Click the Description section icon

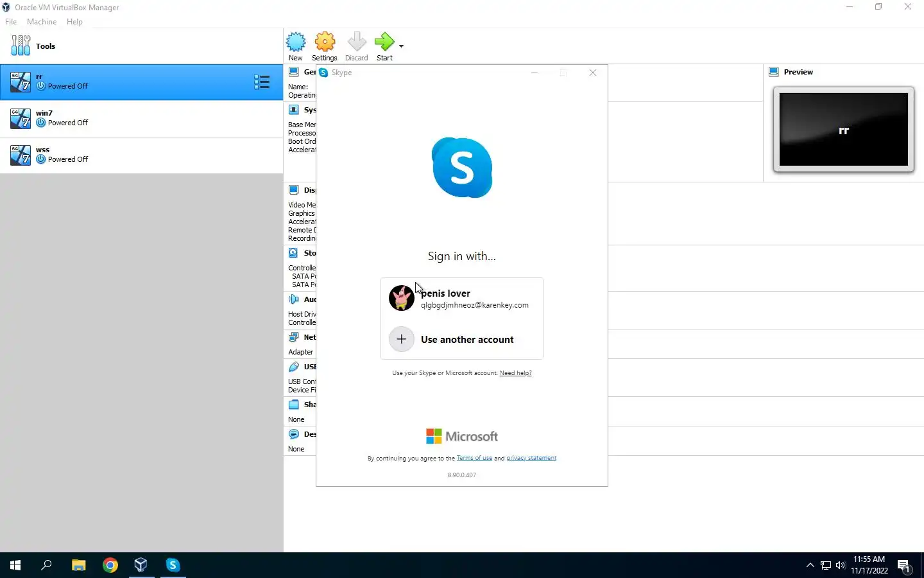point(294,434)
